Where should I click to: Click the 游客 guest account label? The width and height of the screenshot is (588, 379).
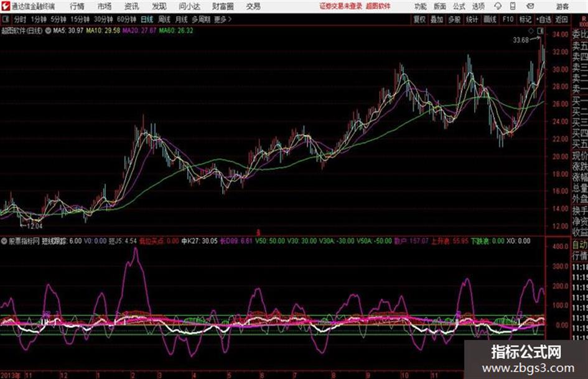tap(562, 6)
